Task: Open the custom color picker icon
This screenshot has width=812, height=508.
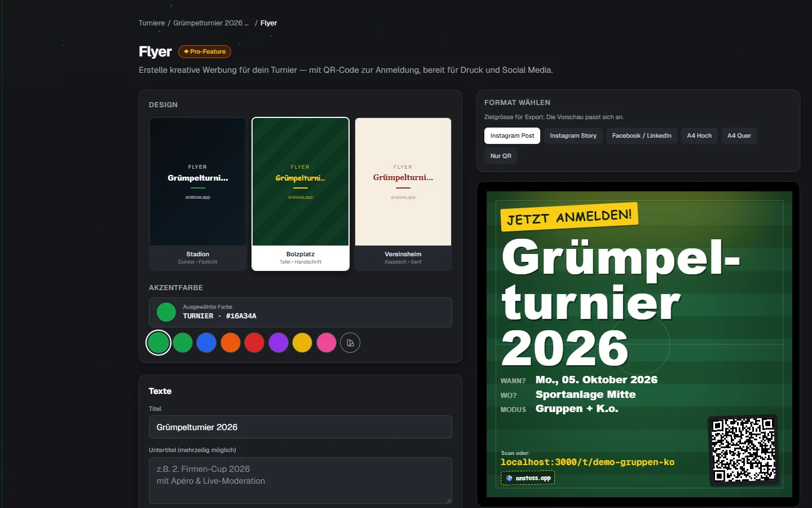Action: 350,343
